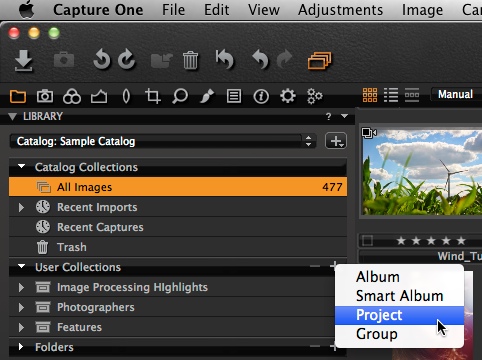Open the Details magnifier tool tab

(x=180, y=96)
